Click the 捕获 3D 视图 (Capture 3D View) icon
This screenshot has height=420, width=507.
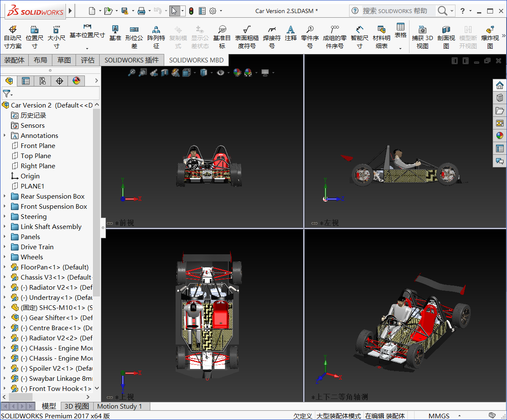click(422, 37)
